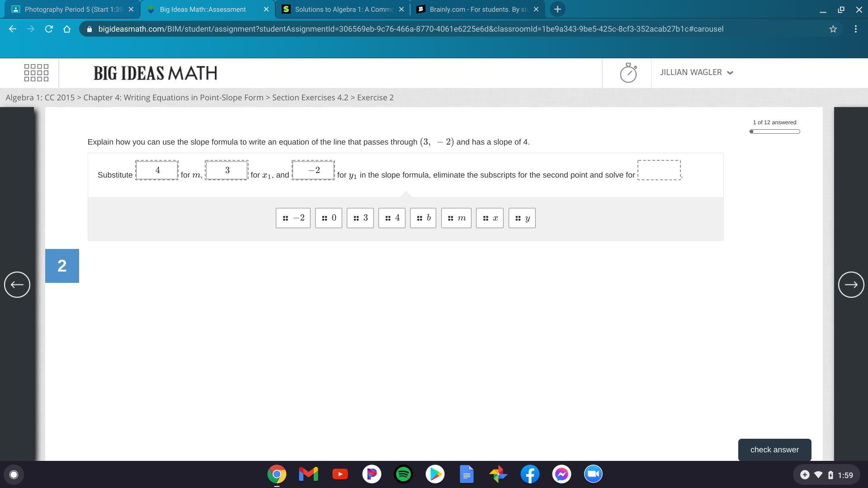Click the stopwatch timer icon
The width and height of the screenshot is (868, 488).
[x=628, y=73]
